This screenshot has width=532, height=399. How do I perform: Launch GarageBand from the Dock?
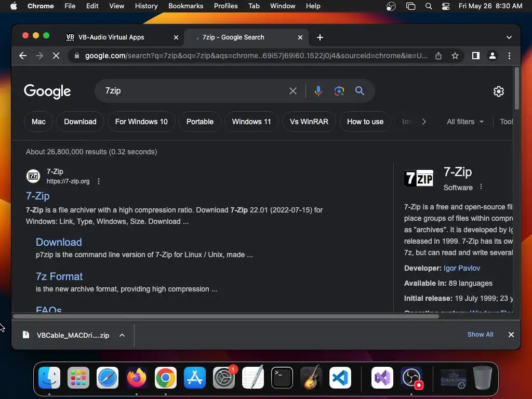click(x=311, y=378)
